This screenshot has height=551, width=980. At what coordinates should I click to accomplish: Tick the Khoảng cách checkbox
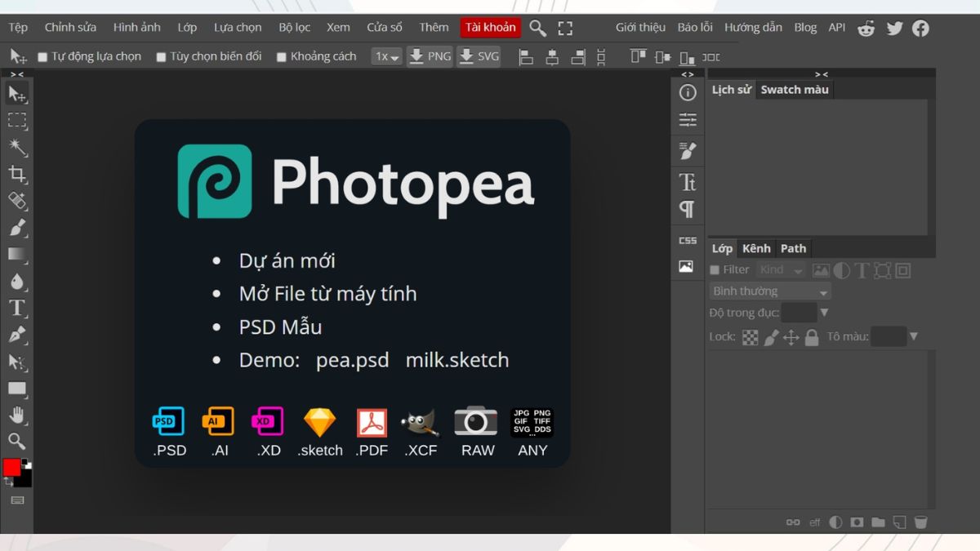(281, 57)
